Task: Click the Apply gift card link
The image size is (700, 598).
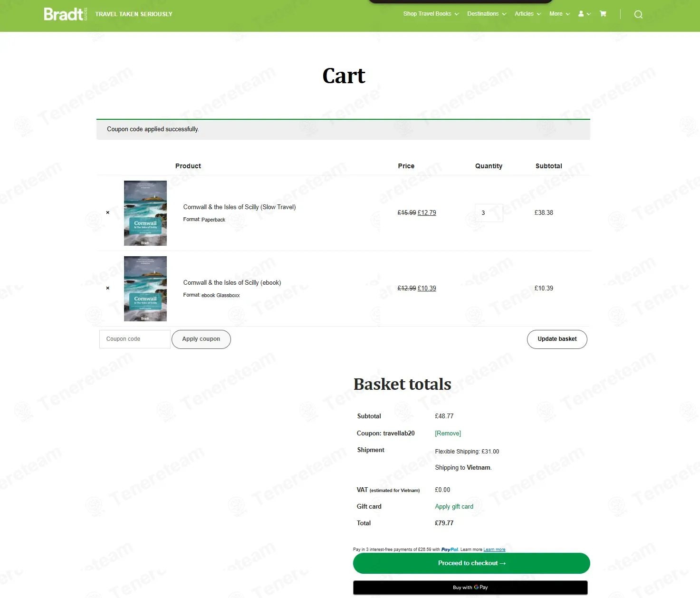Action: 454,507
